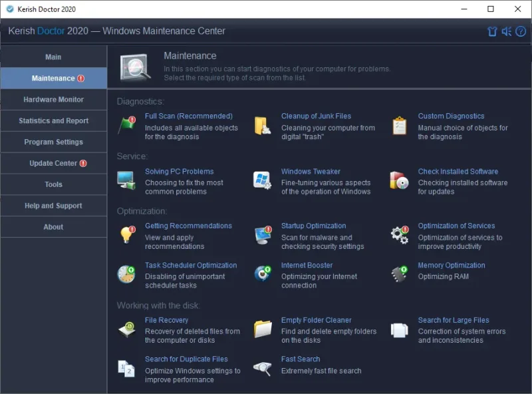The height and width of the screenshot is (394, 532).
Task: Click the Memory Optimization chip icon
Action: (400, 274)
